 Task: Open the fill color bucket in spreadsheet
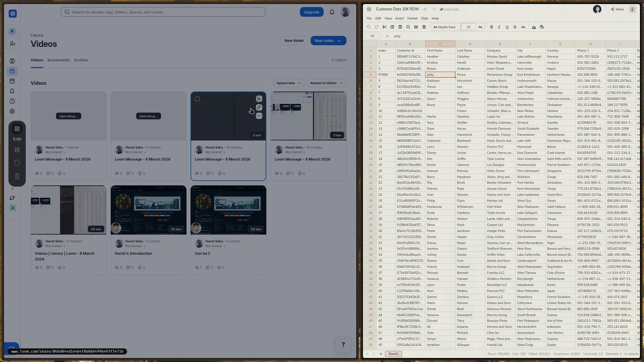(x=541, y=27)
